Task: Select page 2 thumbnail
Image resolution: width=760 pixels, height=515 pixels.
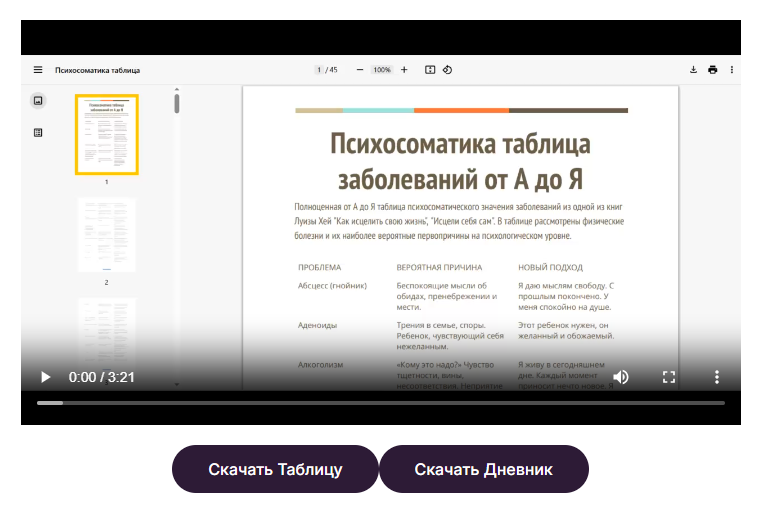Action: [107, 235]
